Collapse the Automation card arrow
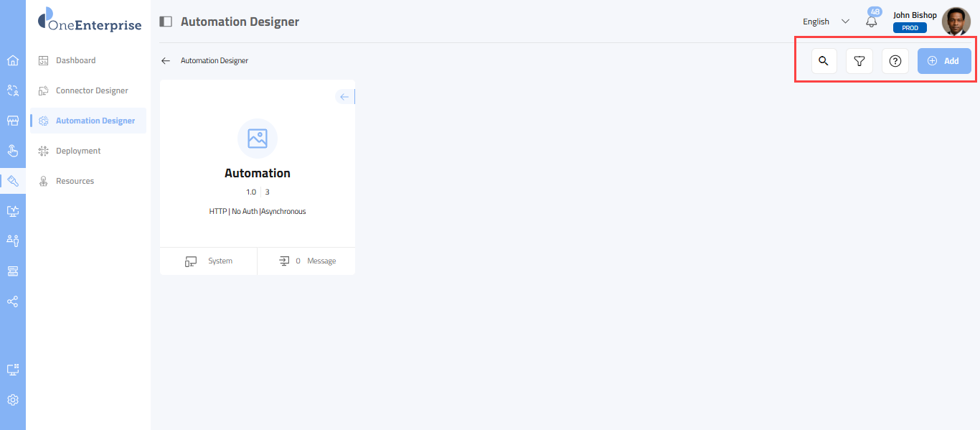 point(344,97)
